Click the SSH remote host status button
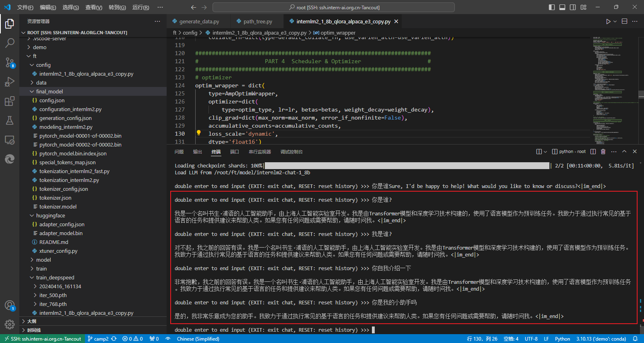 point(43,339)
